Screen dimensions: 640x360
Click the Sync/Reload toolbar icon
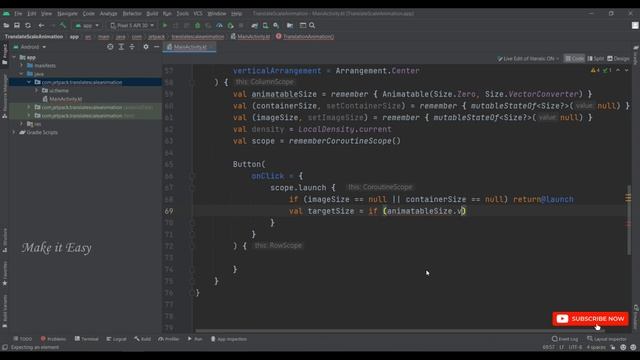[x=28, y=25]
